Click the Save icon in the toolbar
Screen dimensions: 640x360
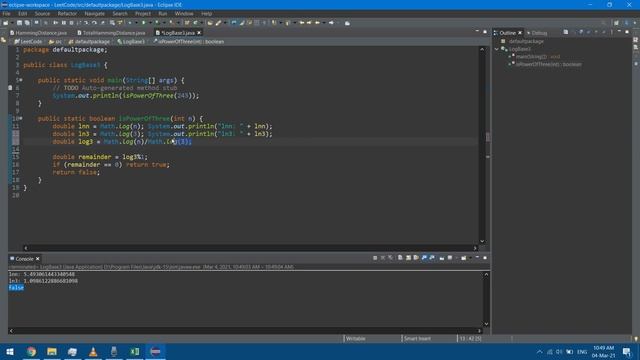coord(19,23)
